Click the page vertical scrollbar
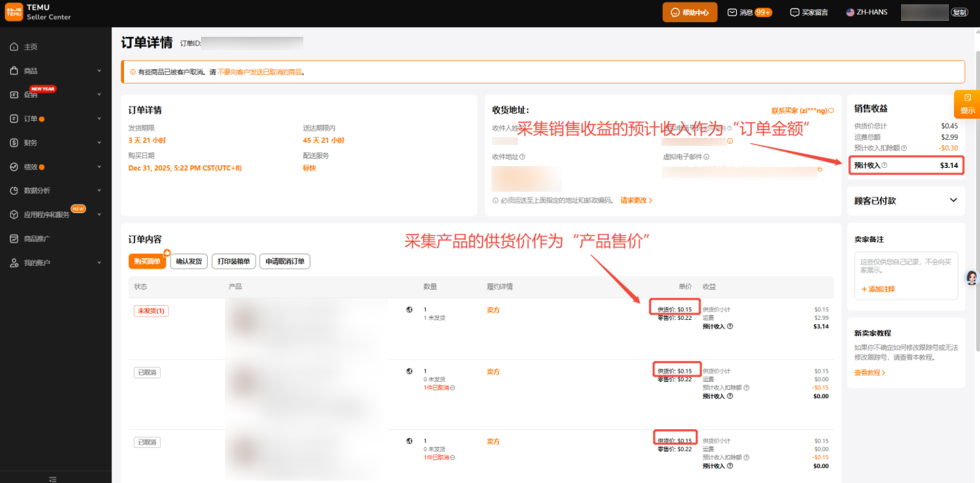 (x=977, y=196)
